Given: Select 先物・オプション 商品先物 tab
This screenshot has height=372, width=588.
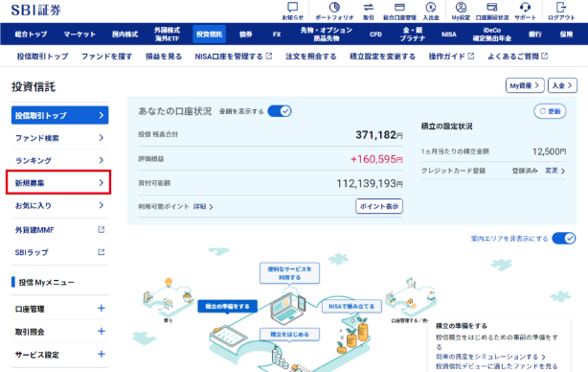Looking at the screenshot, I should [327, 35].
